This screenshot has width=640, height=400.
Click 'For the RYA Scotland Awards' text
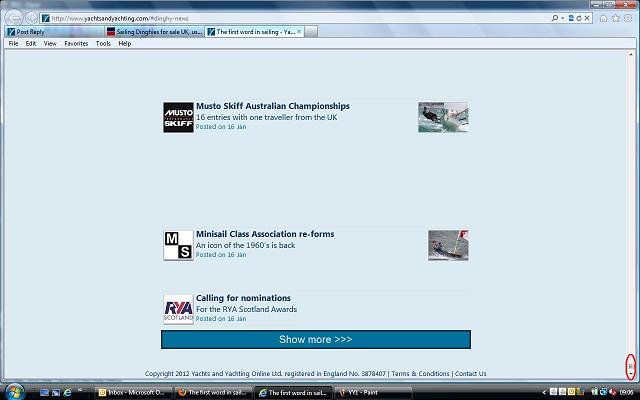point(247,309)
